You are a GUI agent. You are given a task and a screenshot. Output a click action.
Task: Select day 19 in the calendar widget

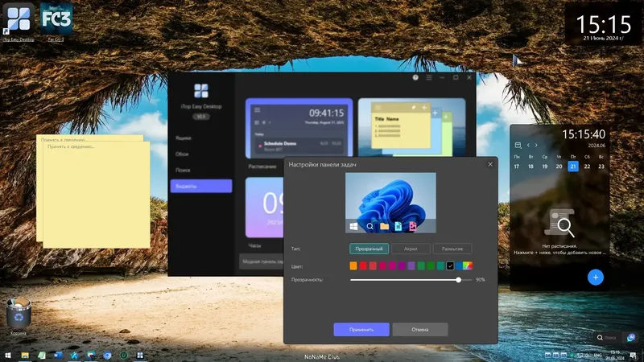545,167
